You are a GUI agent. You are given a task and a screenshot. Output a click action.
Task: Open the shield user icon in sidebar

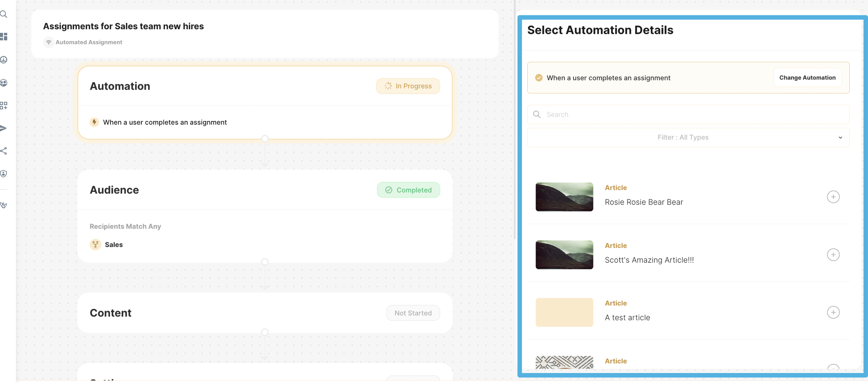[4, 174]
